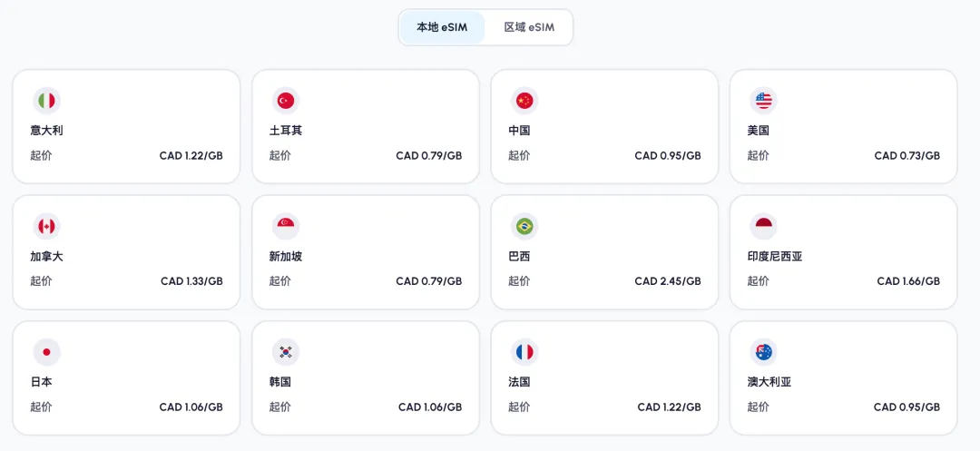This screenshot has height=451, width=980.
Task: Click the Japan flag icon
Action: [x=46, y=351]
